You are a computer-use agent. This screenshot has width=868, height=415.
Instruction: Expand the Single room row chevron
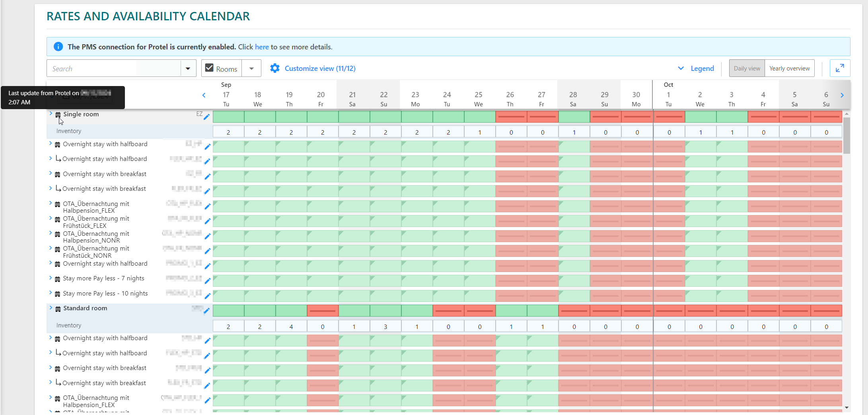(51, 114)
